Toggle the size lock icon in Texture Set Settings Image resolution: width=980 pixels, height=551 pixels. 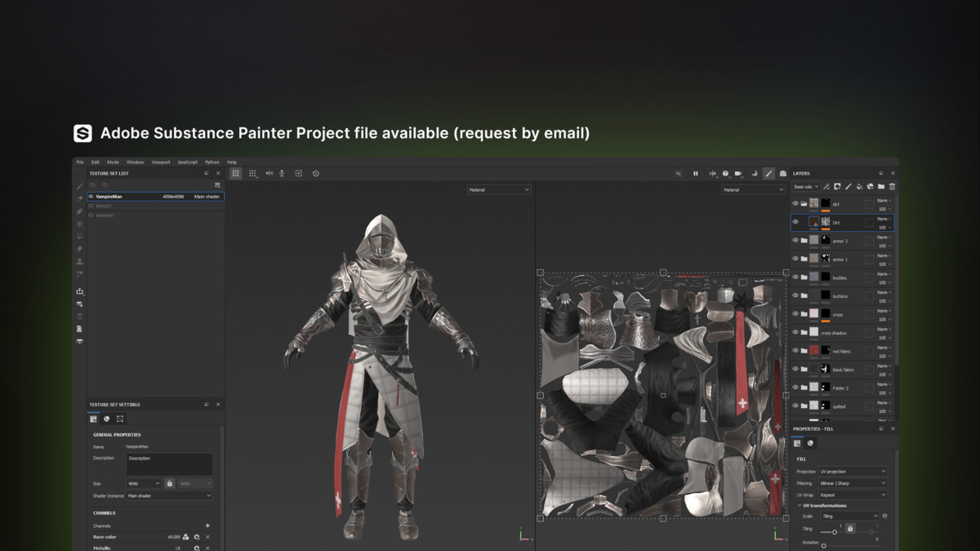[x=170, y=484]
